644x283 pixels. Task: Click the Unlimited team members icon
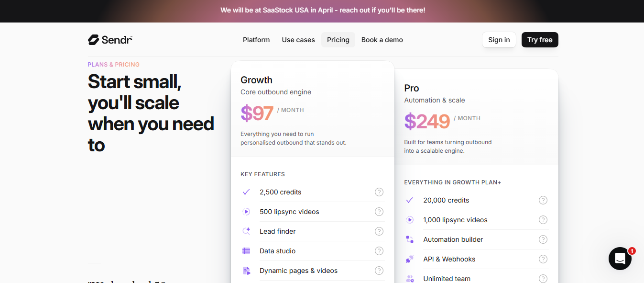(x=410, y=278)
